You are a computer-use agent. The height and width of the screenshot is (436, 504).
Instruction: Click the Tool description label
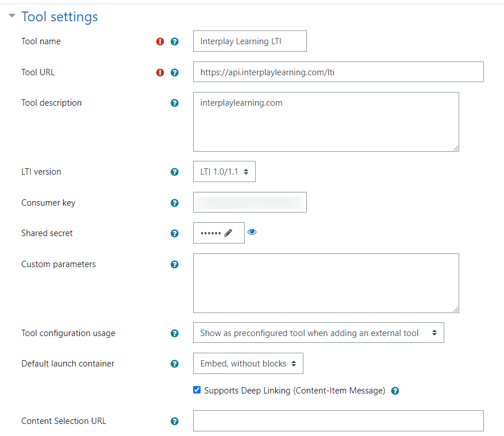point(51,103)
